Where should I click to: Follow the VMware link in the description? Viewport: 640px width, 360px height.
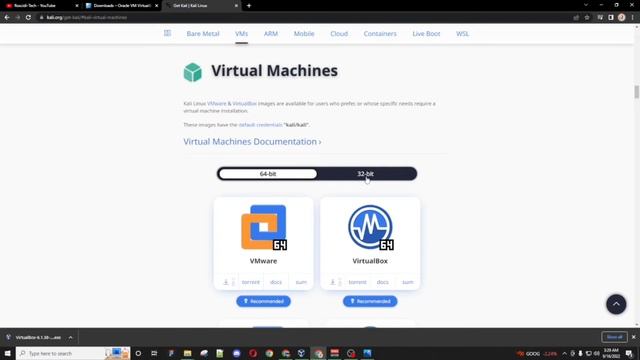(x=217, y=104)
